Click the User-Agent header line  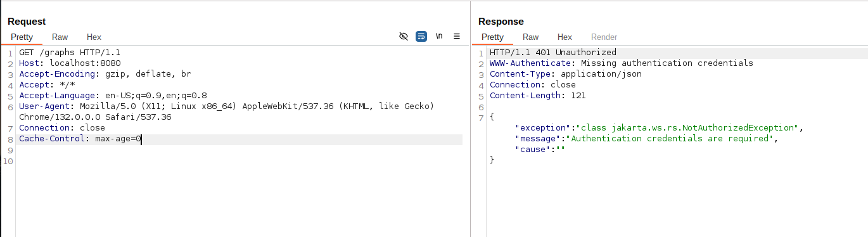[226, 112]
